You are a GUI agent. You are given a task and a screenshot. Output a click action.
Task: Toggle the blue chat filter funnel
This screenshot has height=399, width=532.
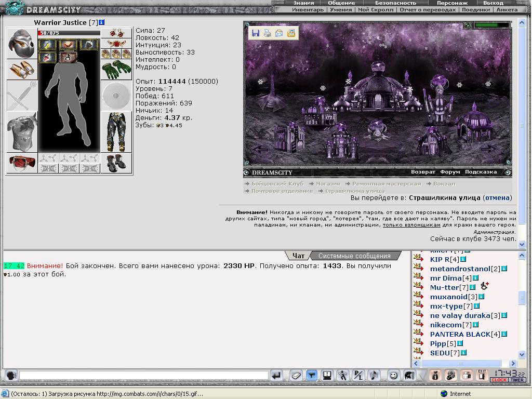pyautogui.click(x=312, y=375)
